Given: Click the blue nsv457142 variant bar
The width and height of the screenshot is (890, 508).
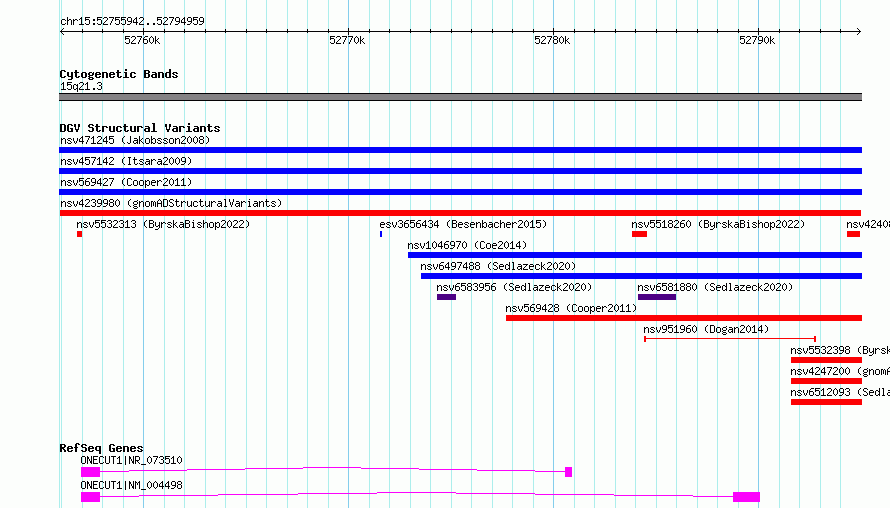Looking at the screenshot, I should [x=460, y=171].
